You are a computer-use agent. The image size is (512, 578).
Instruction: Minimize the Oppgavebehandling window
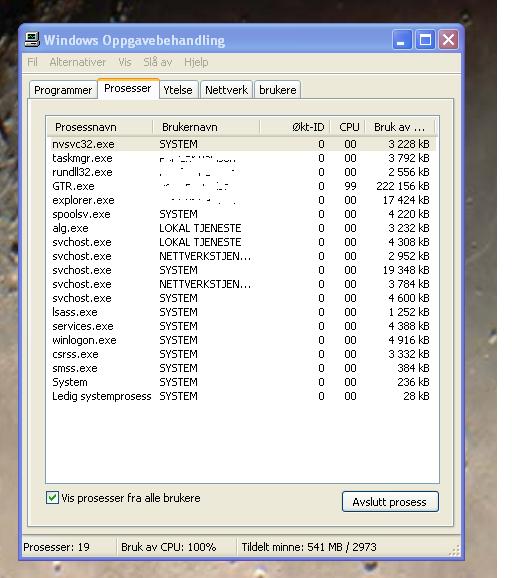tap(401, 39)
